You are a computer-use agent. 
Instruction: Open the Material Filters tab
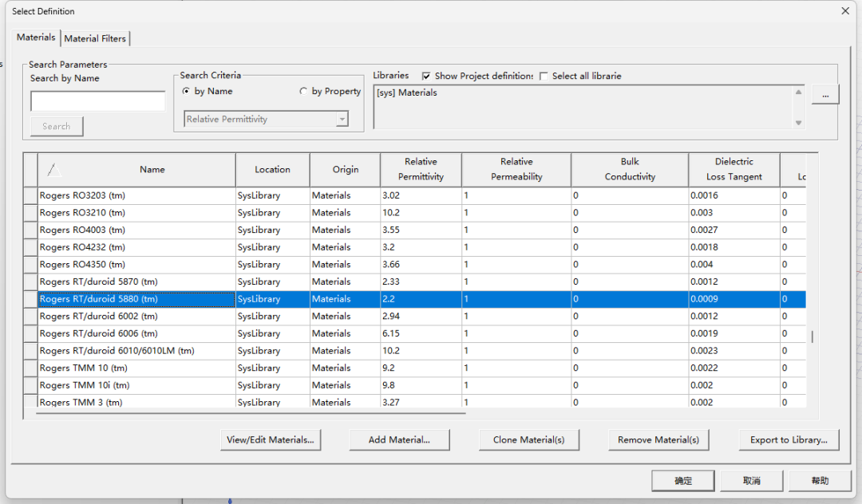coord(94,38)
